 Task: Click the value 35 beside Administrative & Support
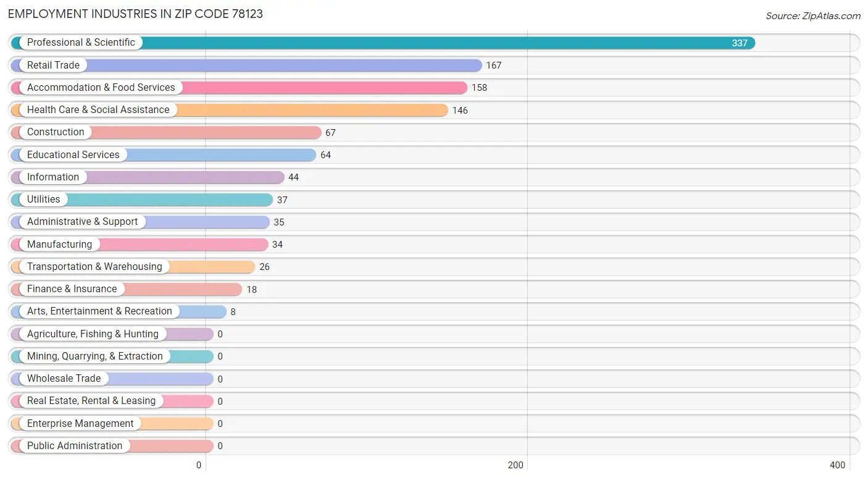pos(279,222)
